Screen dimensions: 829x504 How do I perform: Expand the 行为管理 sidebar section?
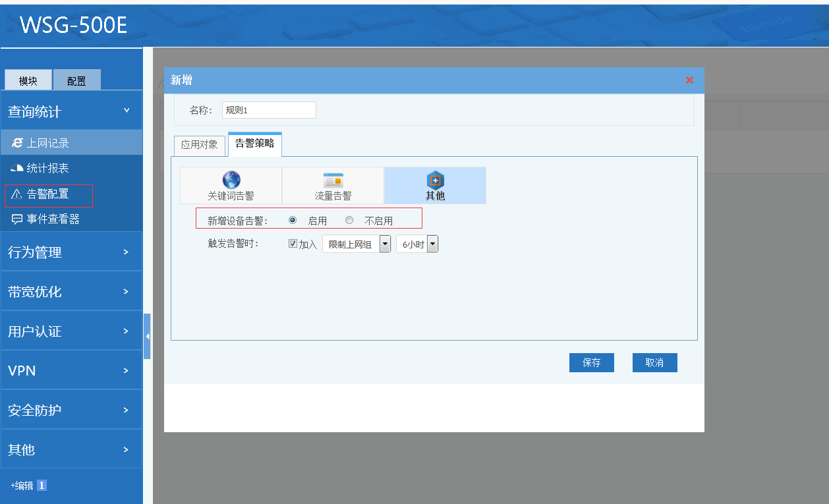pyautogui.click(x=71, y=252)
